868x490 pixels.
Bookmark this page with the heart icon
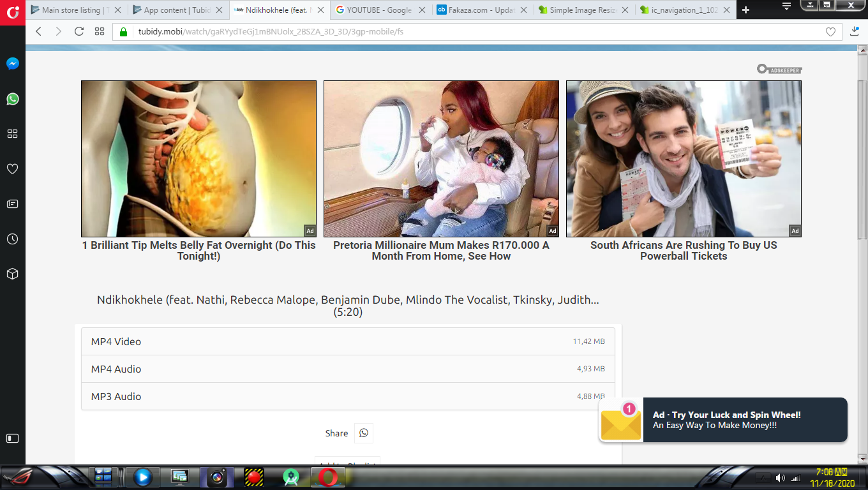(830, 32)
